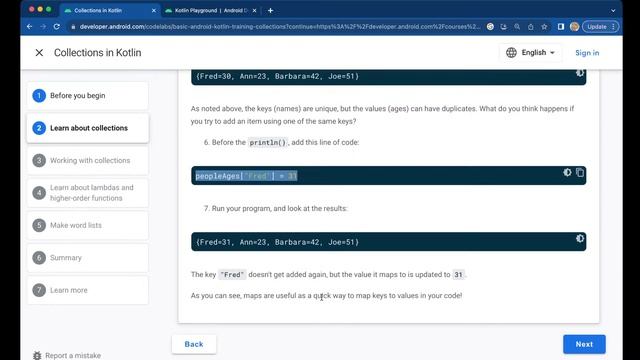
Task: Open the English language dropdown
Action: [531, 53]
